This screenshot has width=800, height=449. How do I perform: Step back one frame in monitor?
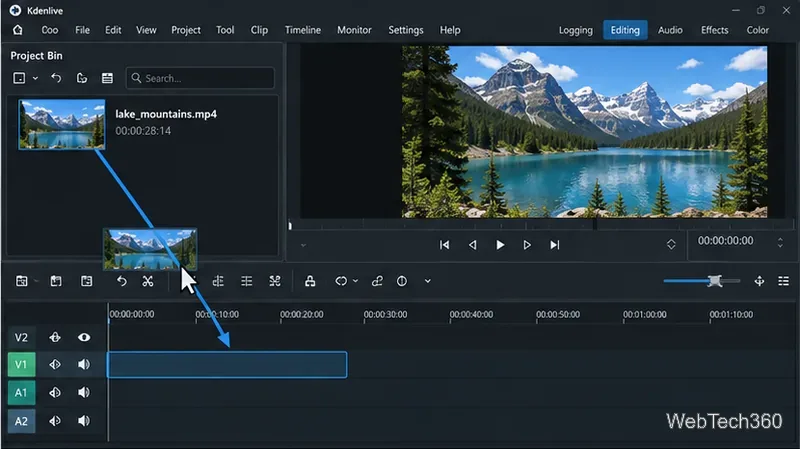472,245
